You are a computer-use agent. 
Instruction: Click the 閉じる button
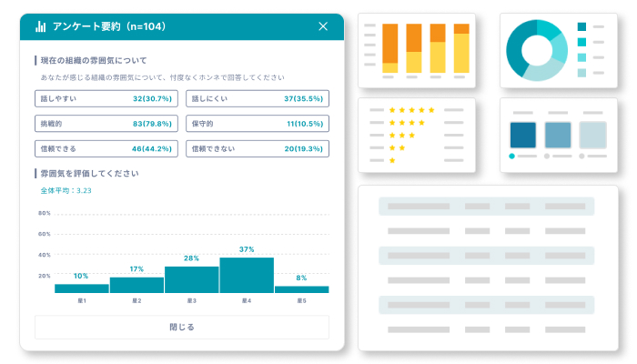(x=182, y=327)
